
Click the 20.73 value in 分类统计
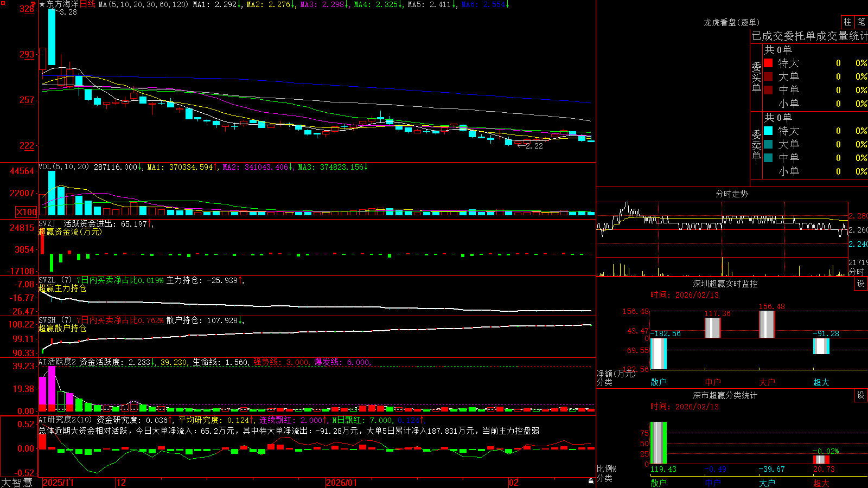tap(824, 469)
